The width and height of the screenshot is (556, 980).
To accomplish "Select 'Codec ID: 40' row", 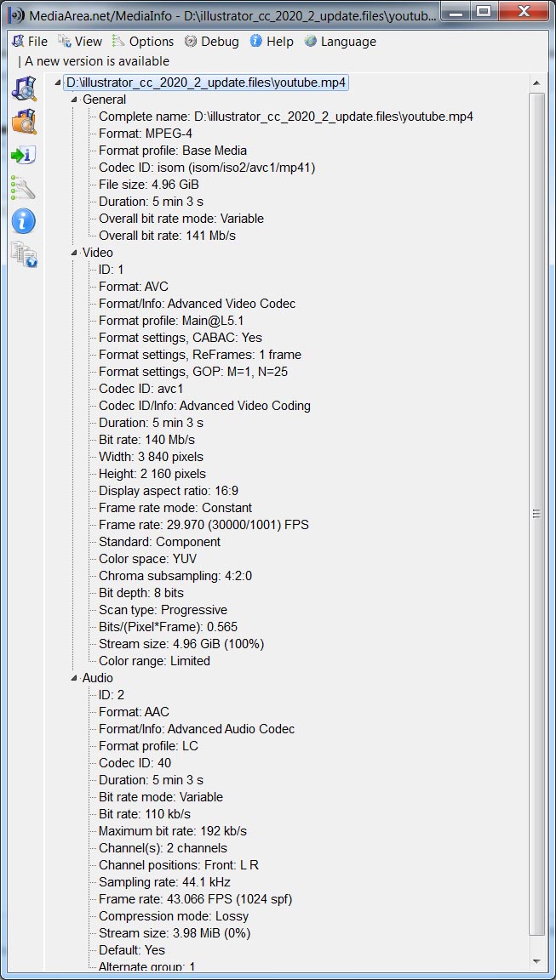I will [135, 763].
